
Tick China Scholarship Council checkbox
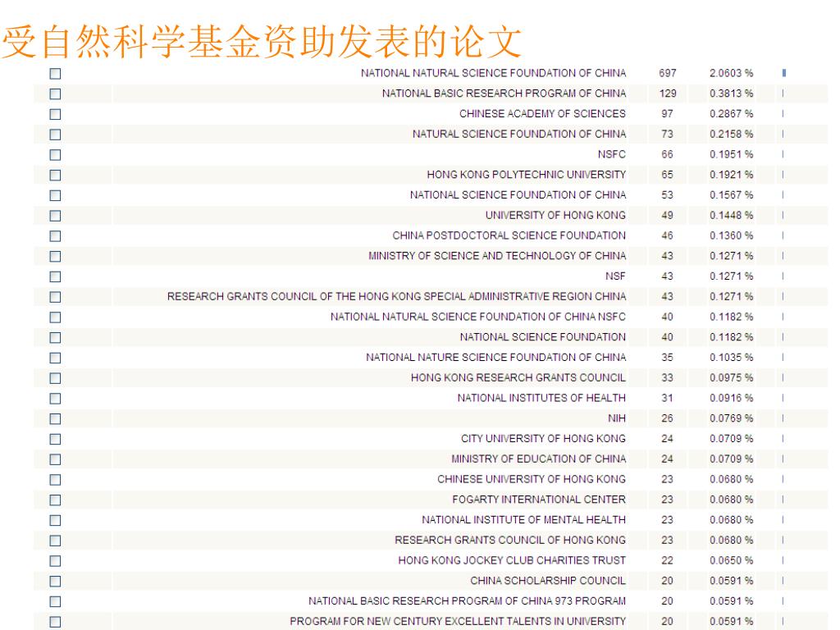(x=55, y=582)
